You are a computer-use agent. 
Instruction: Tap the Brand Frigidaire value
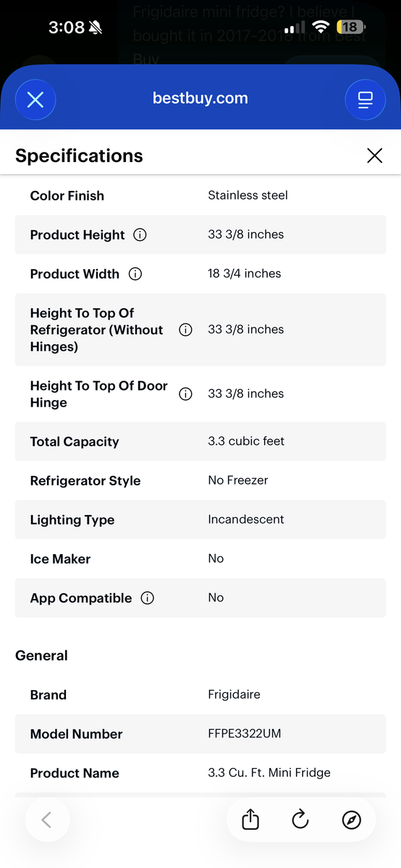coord(234,694)
